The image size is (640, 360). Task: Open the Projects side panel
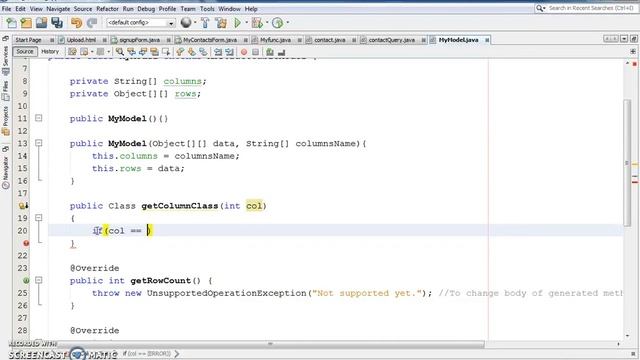pos(5,120)
